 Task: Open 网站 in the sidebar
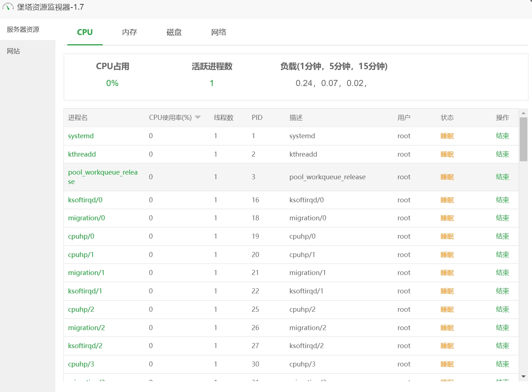click(13, 51)
